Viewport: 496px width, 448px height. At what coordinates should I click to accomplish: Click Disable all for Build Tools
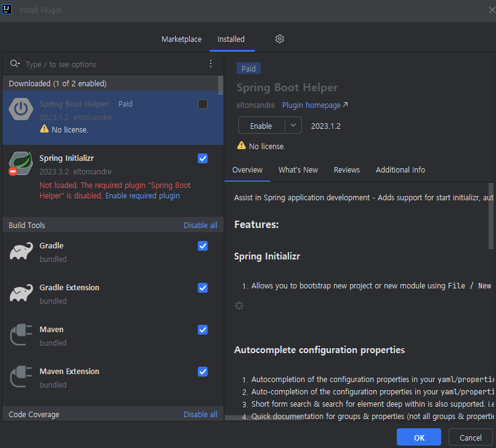coord(200,226)
